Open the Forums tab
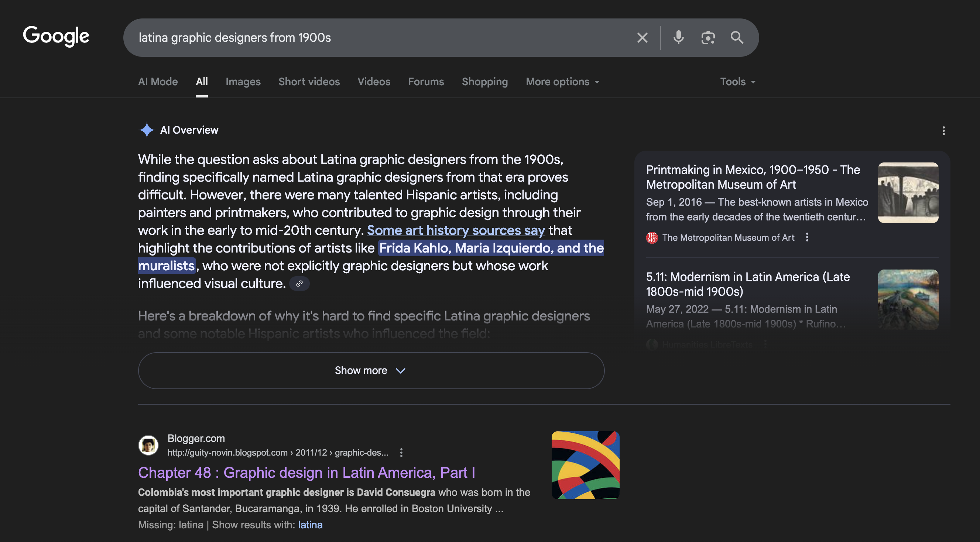This screenshot has width=980, height=542. [426, 82]
